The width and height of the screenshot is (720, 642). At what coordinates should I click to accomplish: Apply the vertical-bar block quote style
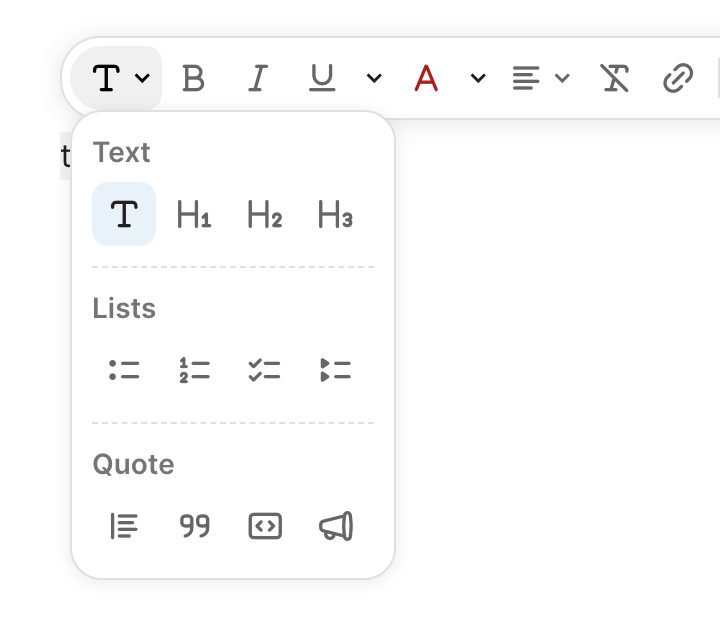(x=124, y=526)
